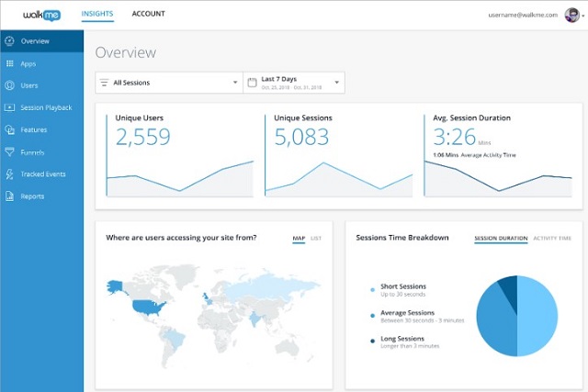Click the Average Sessions blue legend dot
Image resolution: width=588 pixels, height=392 pixels.
pyautogui.click(x=372, y=316)
